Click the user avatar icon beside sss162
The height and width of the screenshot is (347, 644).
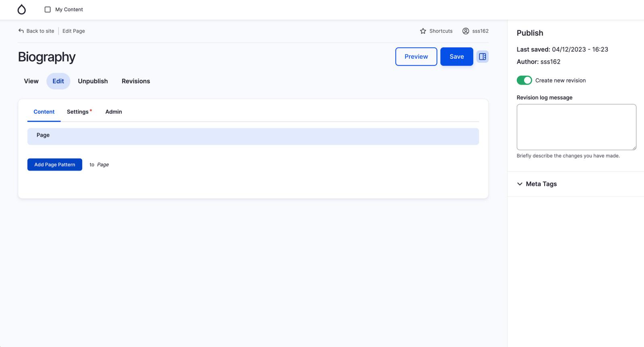click(x=466, y=31)
